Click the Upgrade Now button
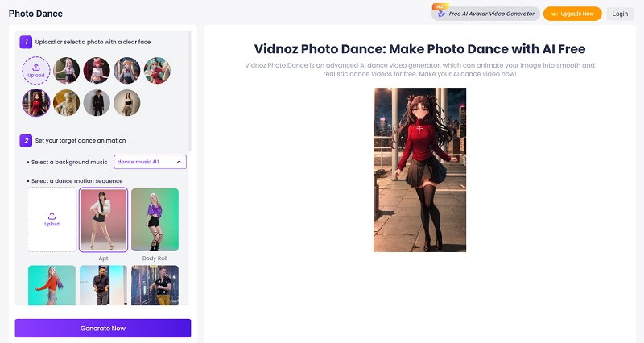644x343 pixels. coord(572,14)
